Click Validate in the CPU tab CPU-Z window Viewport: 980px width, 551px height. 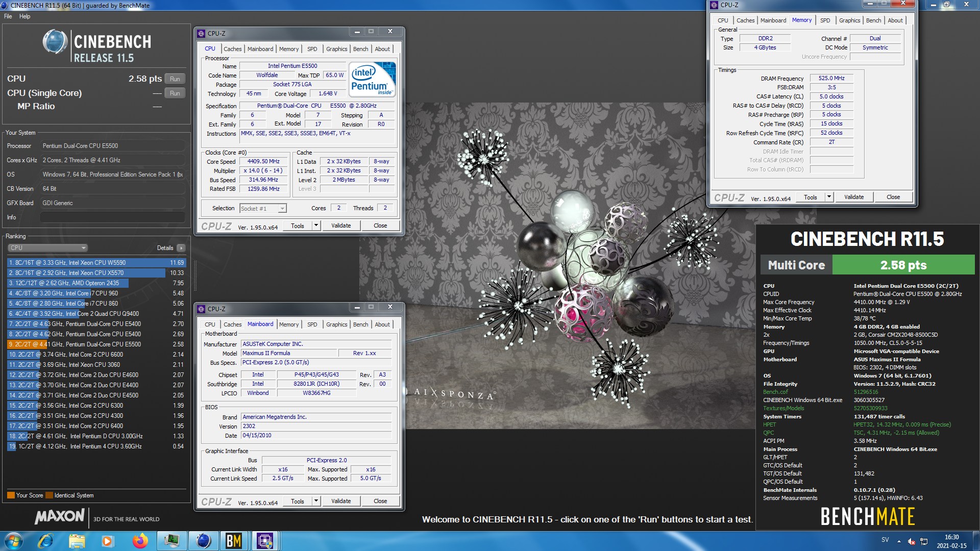(x=341, y=226)
